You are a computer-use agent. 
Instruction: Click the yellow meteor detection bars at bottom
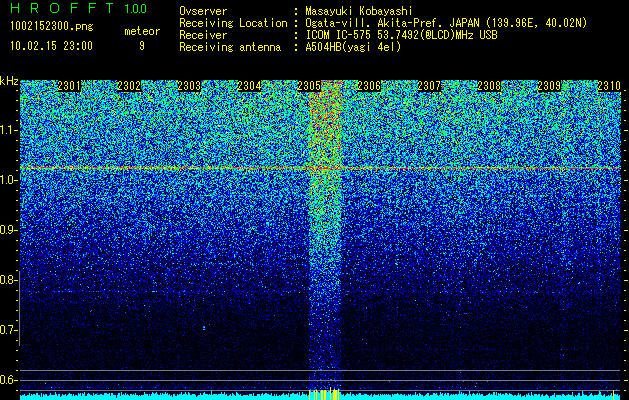324,394
